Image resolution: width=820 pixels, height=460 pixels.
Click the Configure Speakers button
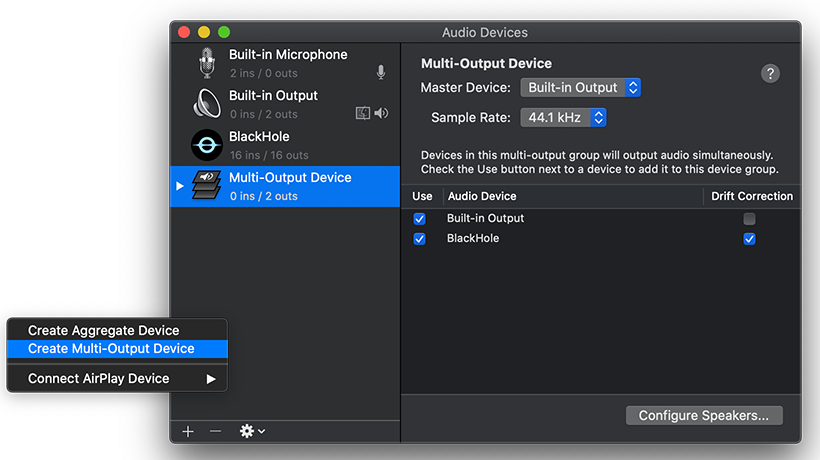[704, 415]
